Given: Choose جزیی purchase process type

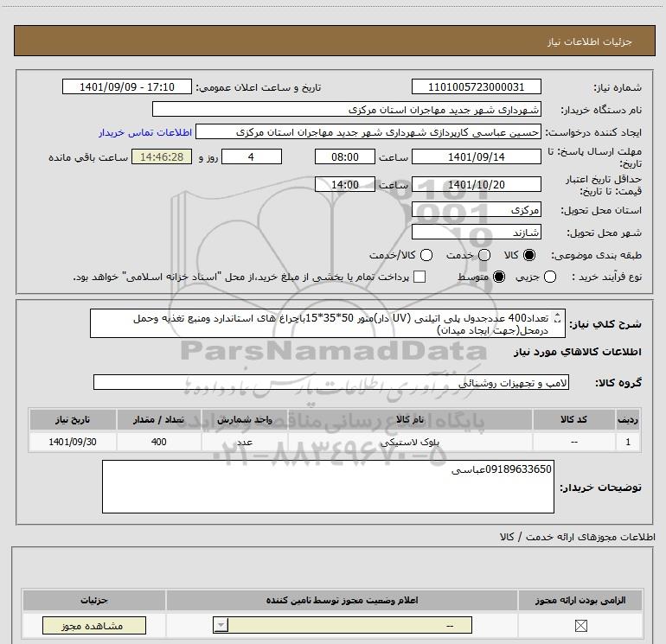Looking at the screenshot, I should coord(550,277).
